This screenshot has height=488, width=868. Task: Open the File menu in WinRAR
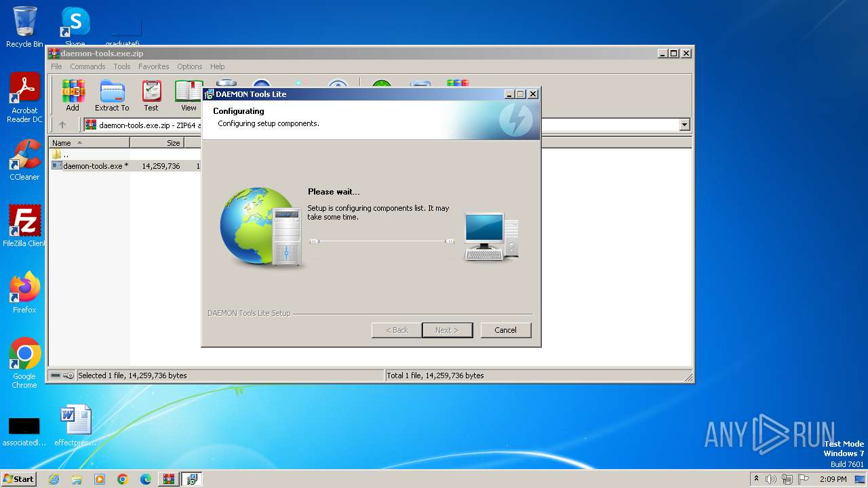point(56,66)
